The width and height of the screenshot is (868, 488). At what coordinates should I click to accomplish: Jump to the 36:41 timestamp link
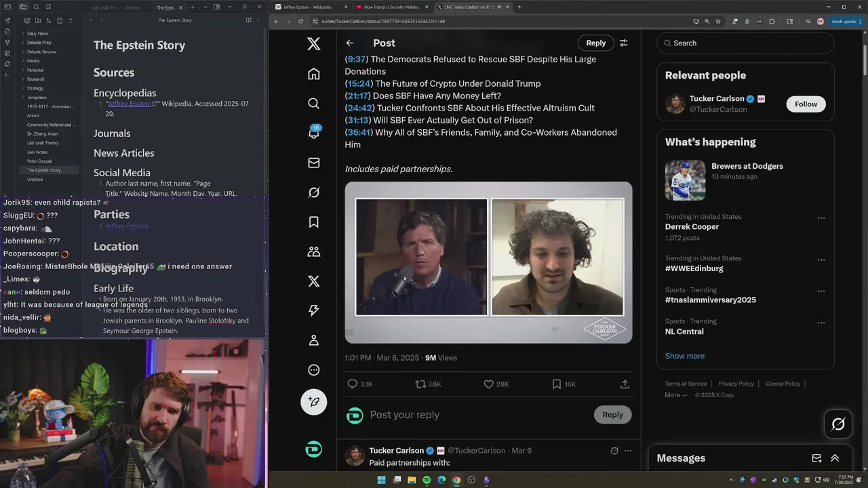(359, 132)
